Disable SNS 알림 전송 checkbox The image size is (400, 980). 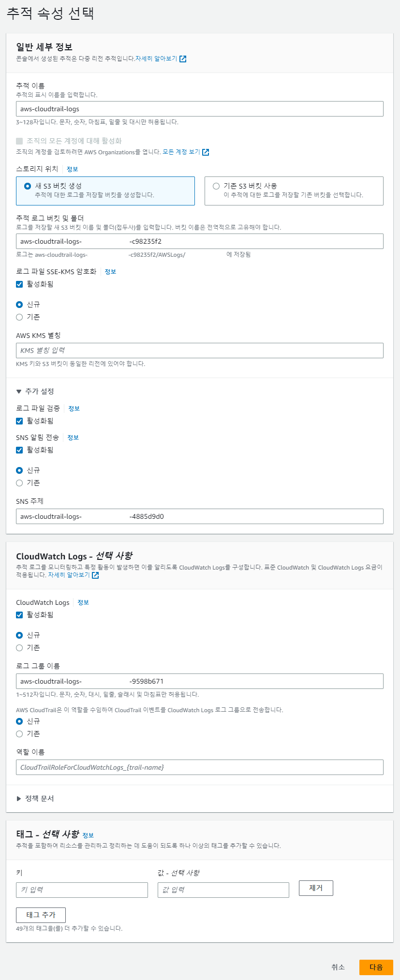[x=19, y=450]
